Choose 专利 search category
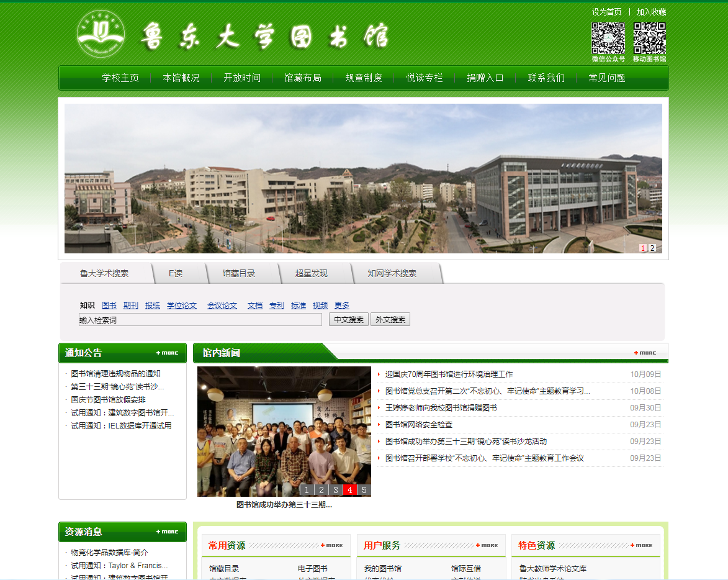This screenshot has width=728, height=580. coord(277,306)
